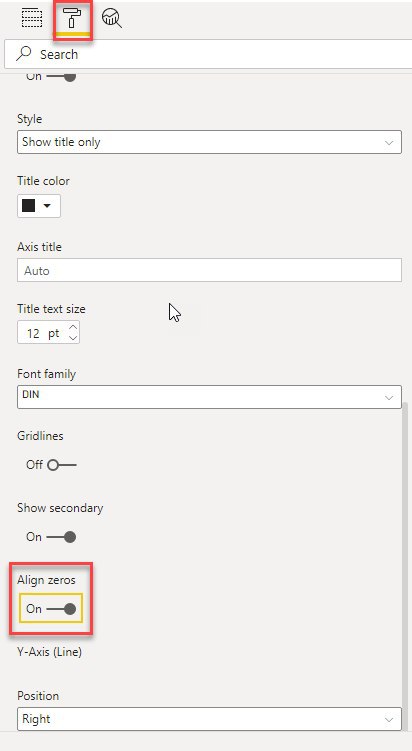Click the Title color label
The image size is (412, 751).
click(43, 181)
